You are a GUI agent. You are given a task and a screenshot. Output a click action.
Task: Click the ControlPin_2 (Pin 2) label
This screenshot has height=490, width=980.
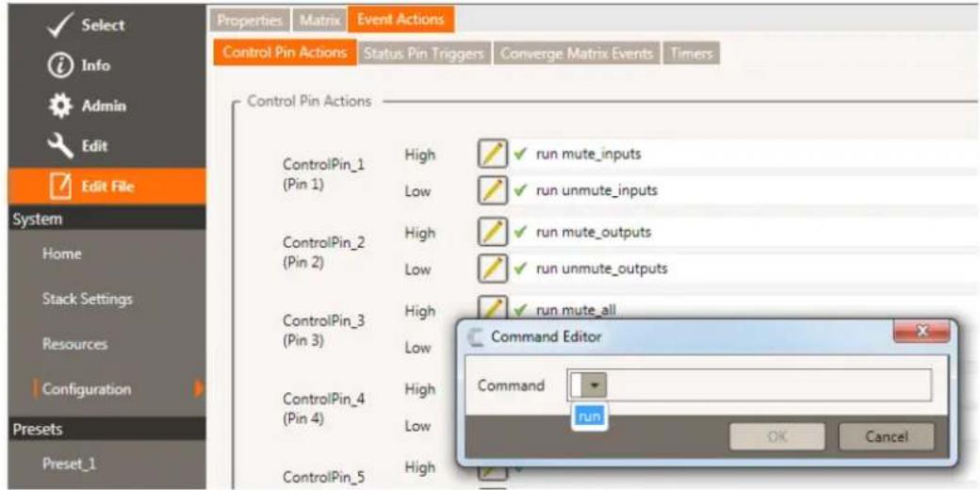click(x=323, y=253)
